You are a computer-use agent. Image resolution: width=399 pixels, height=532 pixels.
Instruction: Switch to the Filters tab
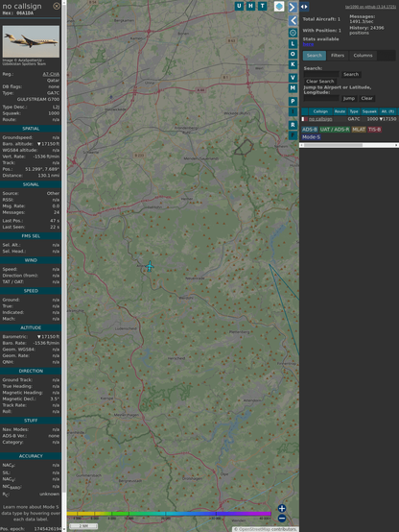pos(338,56)
